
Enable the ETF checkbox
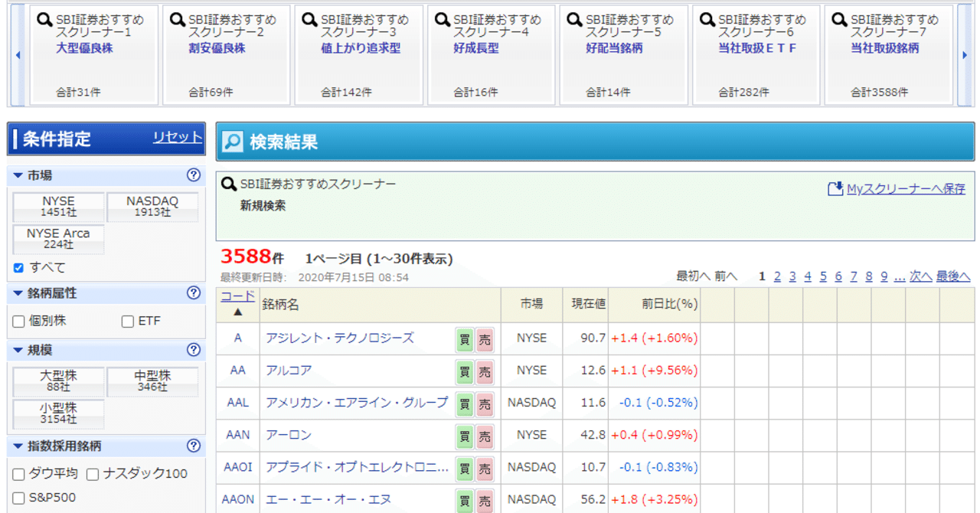(x=127, y=320)
